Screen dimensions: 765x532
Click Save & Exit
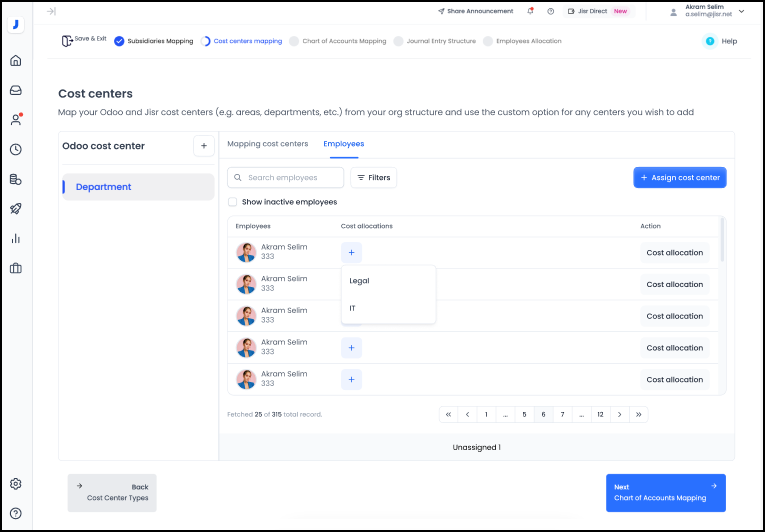tap(84, 40)
